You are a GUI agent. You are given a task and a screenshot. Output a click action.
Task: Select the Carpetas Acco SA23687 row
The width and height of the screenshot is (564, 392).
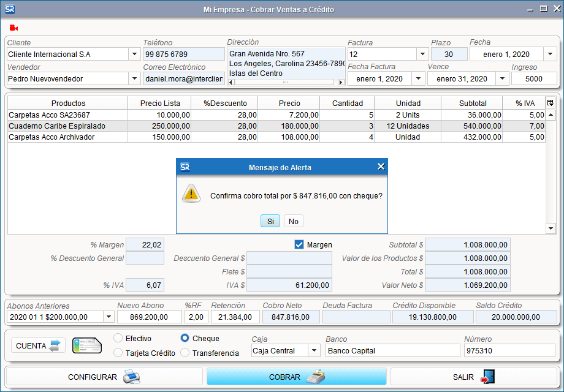coord(276,115)
